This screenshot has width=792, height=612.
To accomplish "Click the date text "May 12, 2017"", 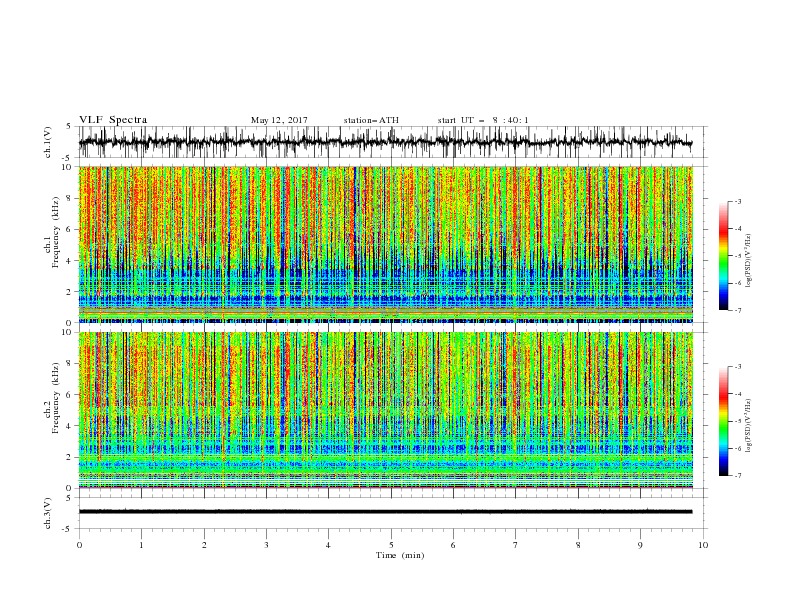I will pos(279,120).
